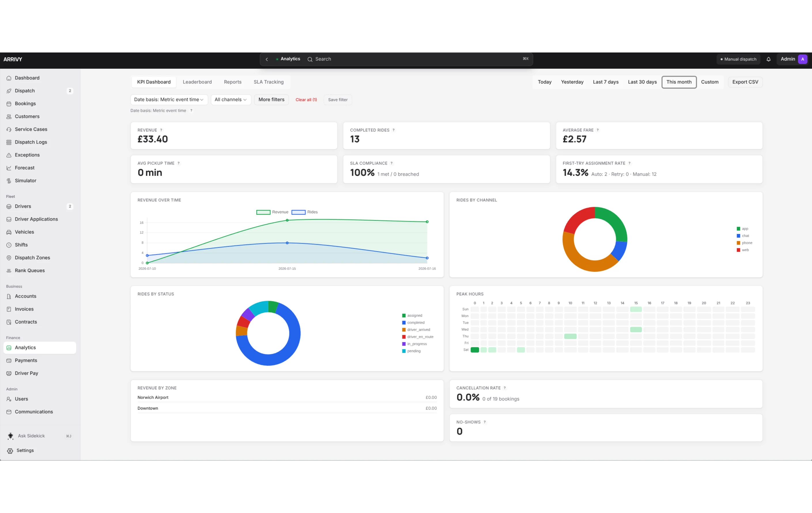The width and height of the screenshot is (812, 513).
Task: Click the SLA Compliance help question mark
Action: (x=391, y=163)
